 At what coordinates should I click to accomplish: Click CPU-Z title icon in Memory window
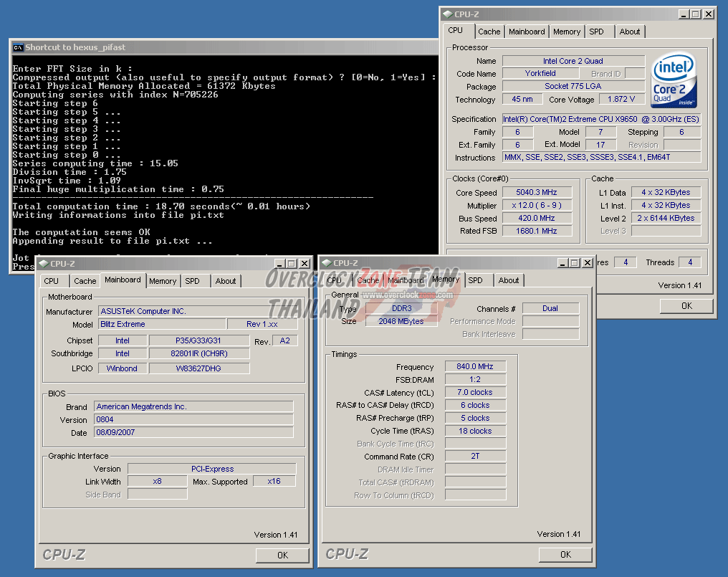(327, 263)
